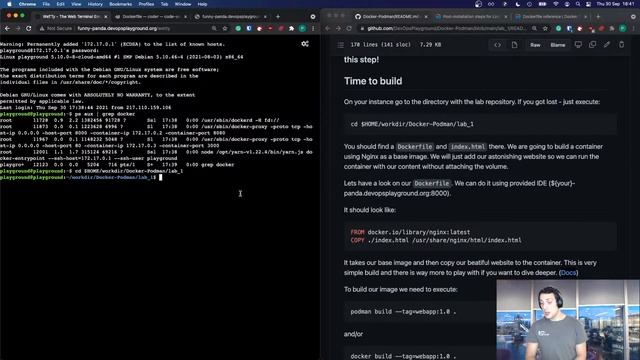
Task: Click the date and time in the macOS menu bar
Action: tap(615, 4)
